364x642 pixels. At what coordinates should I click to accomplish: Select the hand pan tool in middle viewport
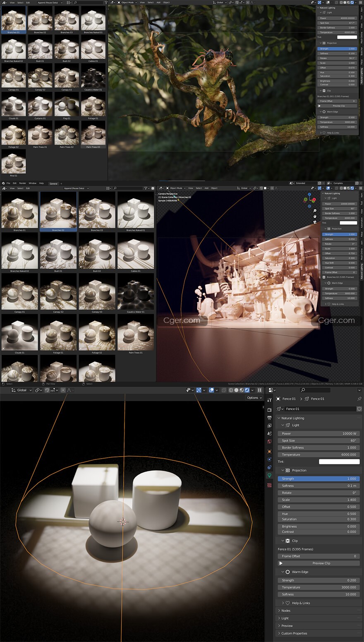(x=315, y=216)
